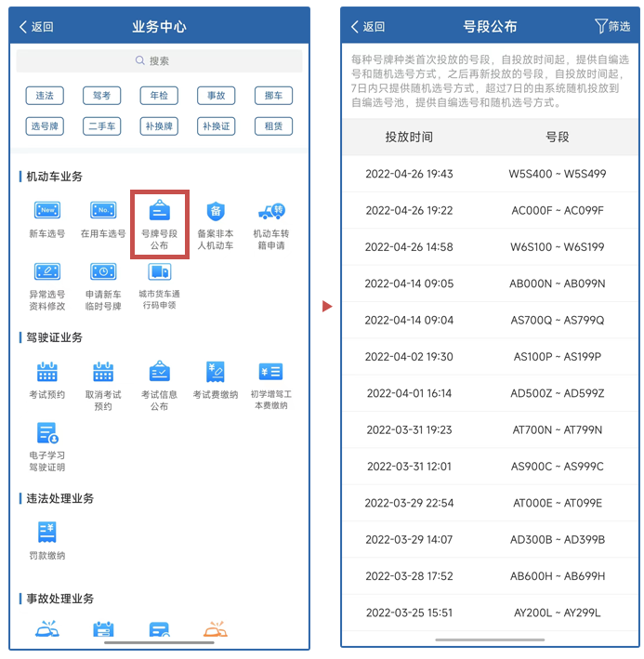The width and height of the screenshot is (644, 659).
Task: Select the 二手车 quick tag
Action: click(x=101, y=126)
